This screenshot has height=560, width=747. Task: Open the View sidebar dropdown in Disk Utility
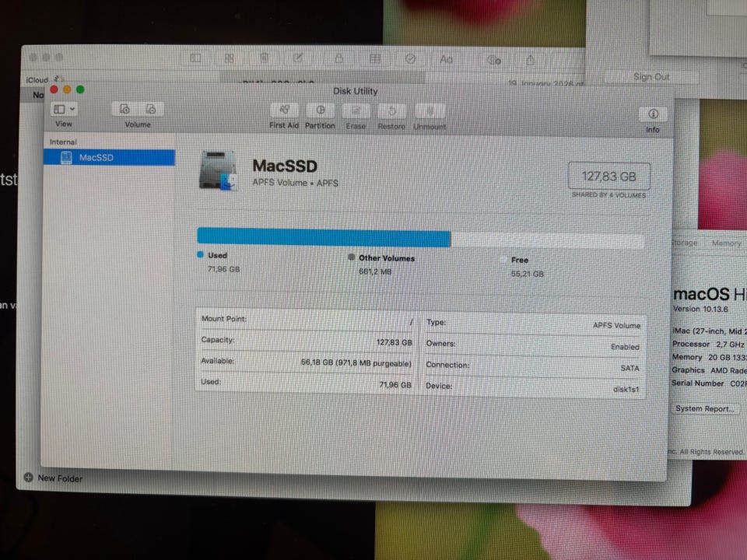point(64,109)
